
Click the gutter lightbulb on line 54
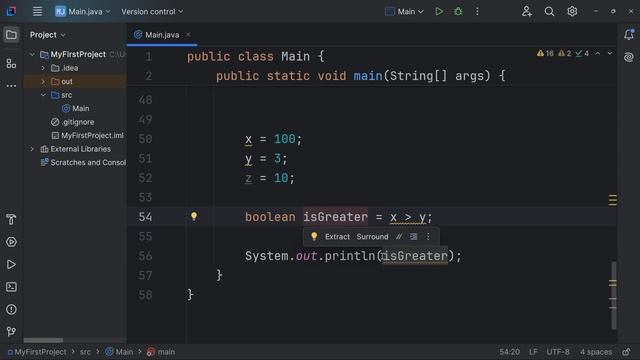[194, 216]
